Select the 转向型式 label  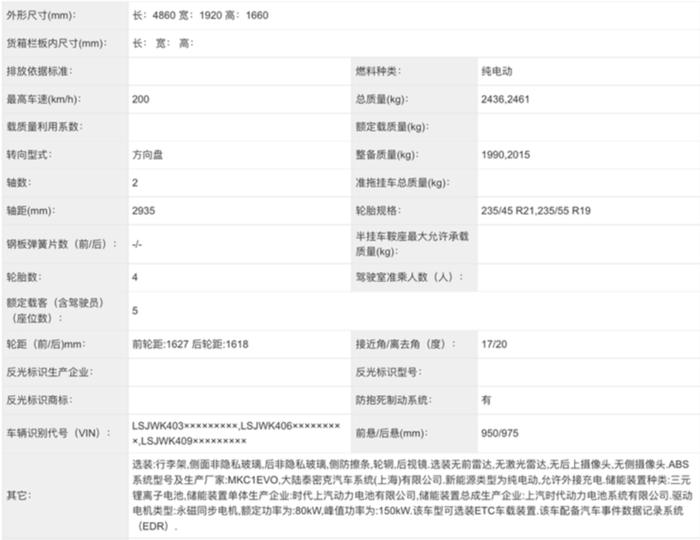point(29,155)
